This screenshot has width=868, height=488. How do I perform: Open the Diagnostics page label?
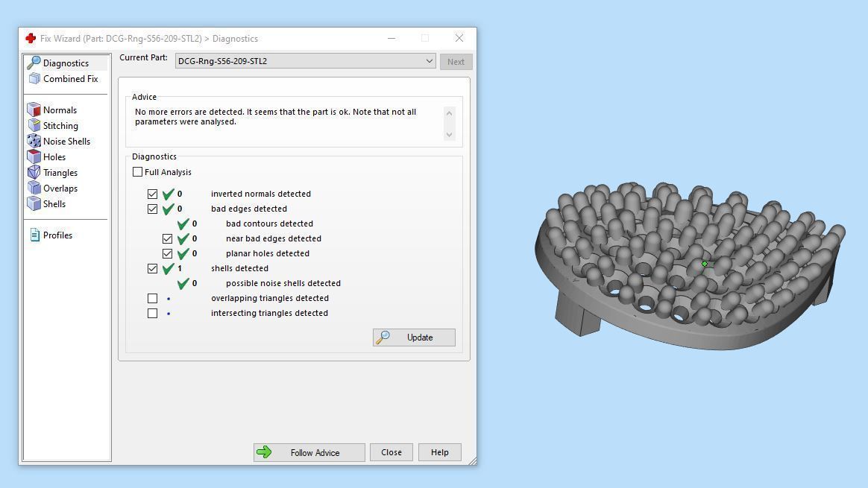[x=66, y=63]
